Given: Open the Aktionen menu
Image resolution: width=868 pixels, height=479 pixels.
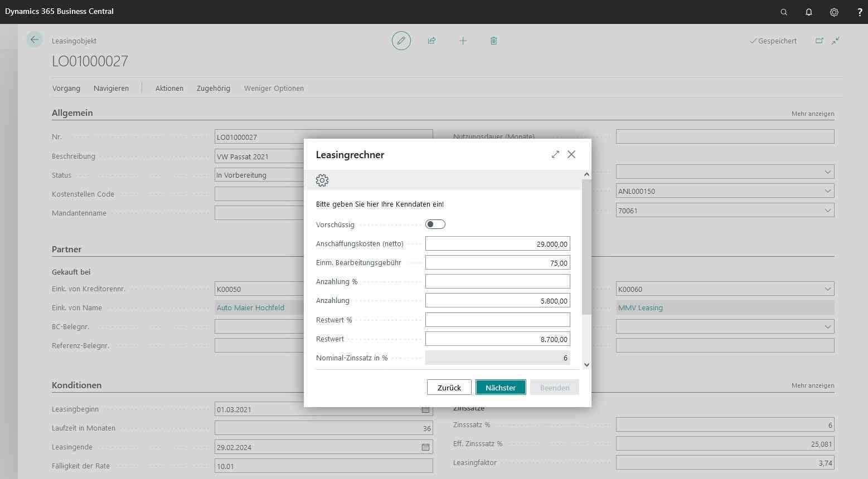Looking at the screenshot, I should coord(169,88).
